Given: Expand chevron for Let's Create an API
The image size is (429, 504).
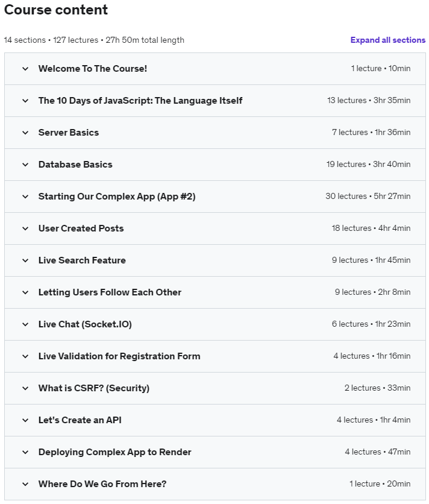Looking at the screenshot, I should tap(25, 420).
